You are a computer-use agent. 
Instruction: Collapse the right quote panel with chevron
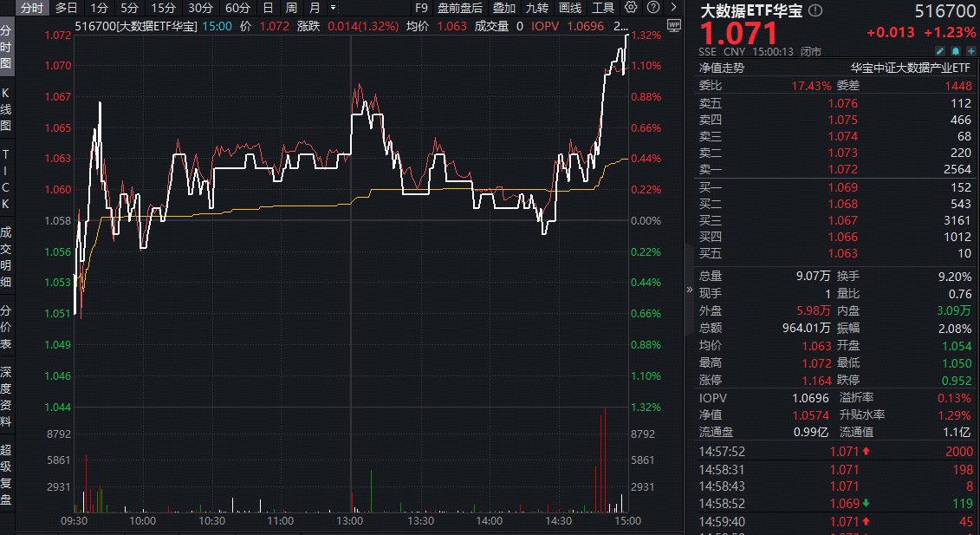[691, 289]
